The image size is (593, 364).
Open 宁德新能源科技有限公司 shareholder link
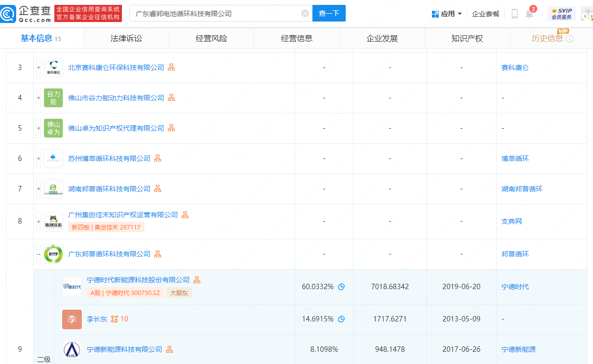coord(124,349)
